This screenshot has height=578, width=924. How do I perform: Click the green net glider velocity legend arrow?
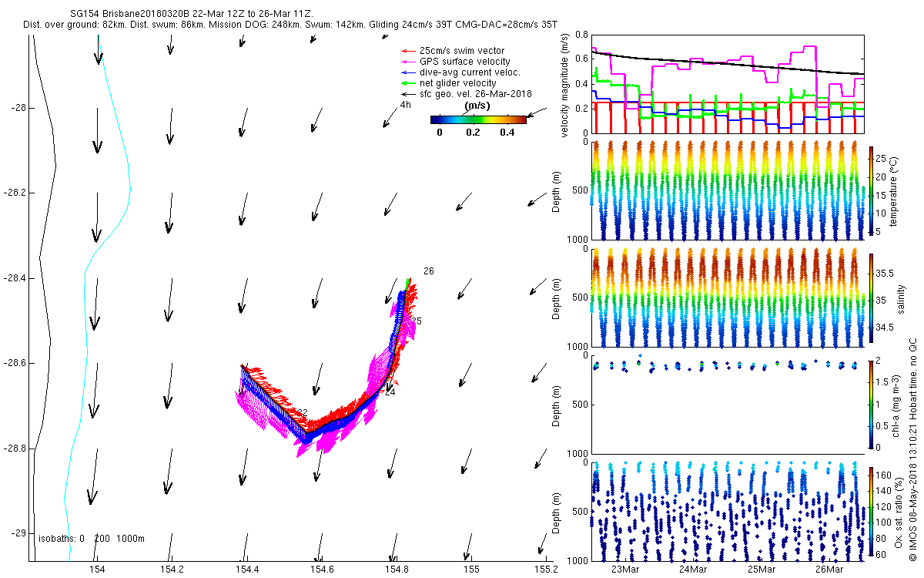[409, 83]
